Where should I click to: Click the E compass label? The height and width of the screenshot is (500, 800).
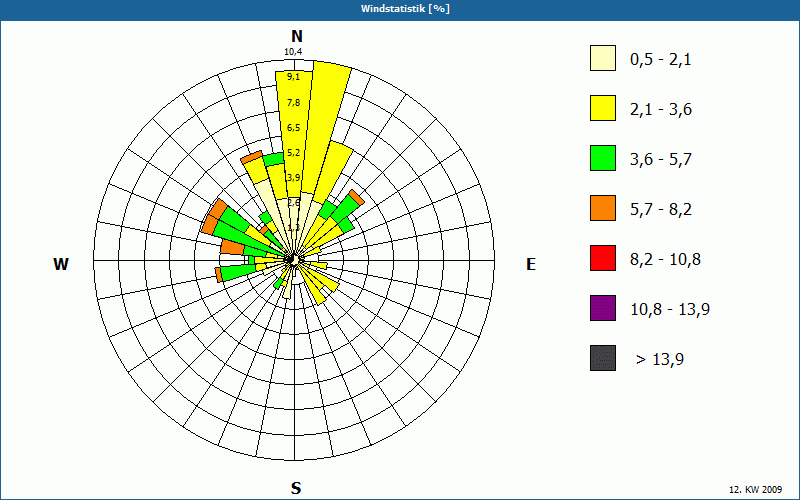click(531, 264)
